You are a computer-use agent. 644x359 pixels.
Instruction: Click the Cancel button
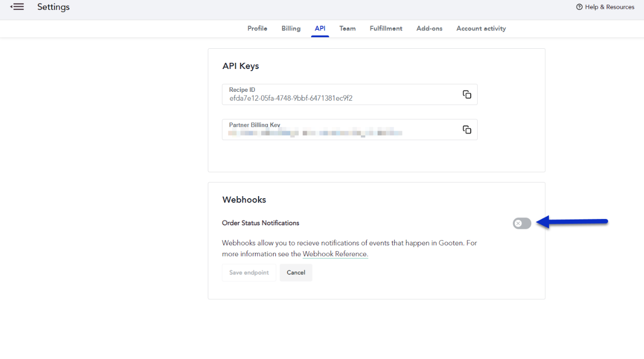pyautogui.click(x=296, y=272)
